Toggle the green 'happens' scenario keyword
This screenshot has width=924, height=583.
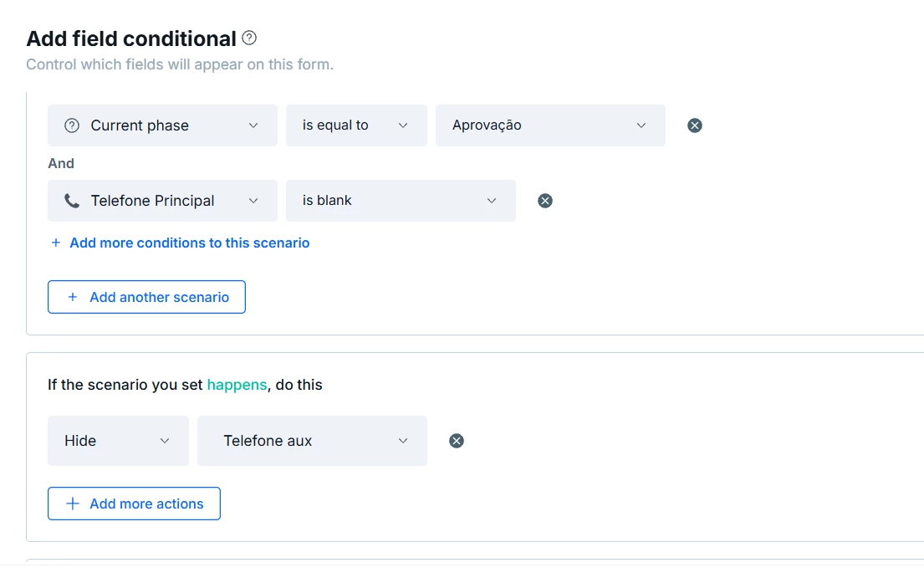pos(237,385)
